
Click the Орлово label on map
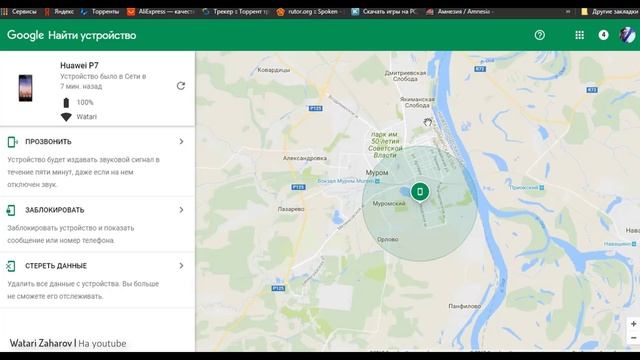click(x=388, y=239)
